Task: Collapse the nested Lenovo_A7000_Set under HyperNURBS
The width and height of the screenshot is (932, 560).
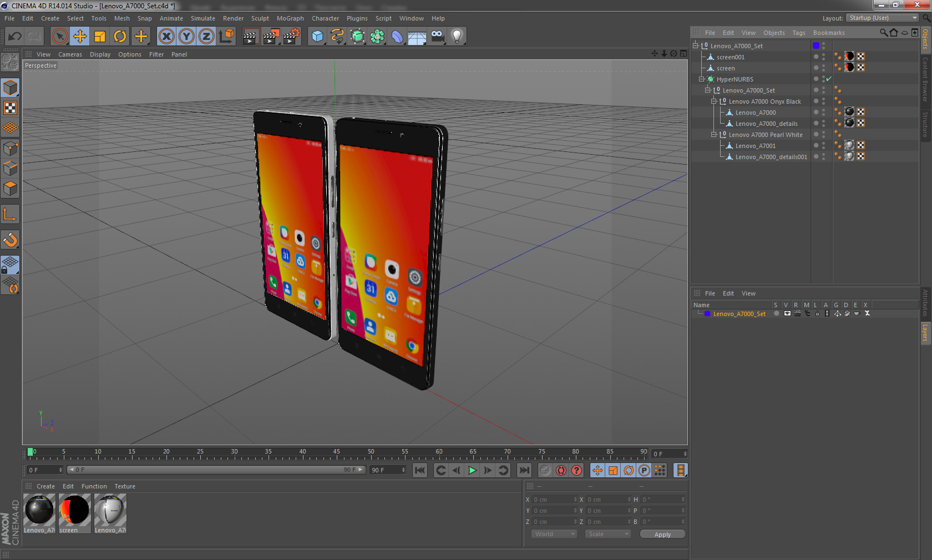Action: 707,90
